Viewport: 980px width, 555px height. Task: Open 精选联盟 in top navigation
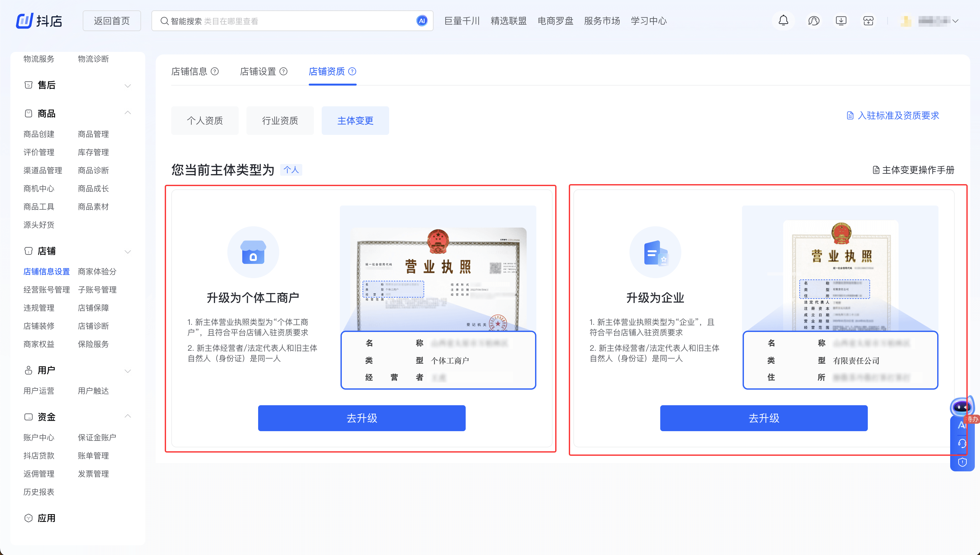509,21
